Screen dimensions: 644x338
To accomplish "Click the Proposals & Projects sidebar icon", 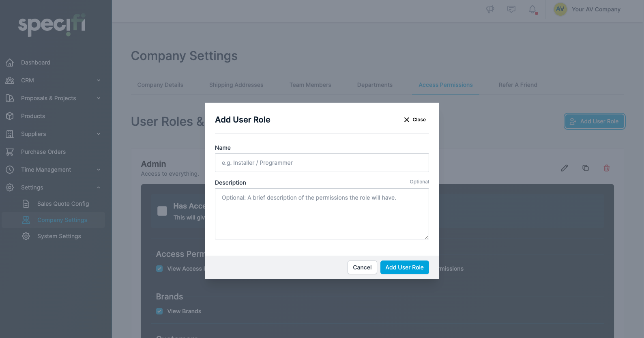I will 10,98.
